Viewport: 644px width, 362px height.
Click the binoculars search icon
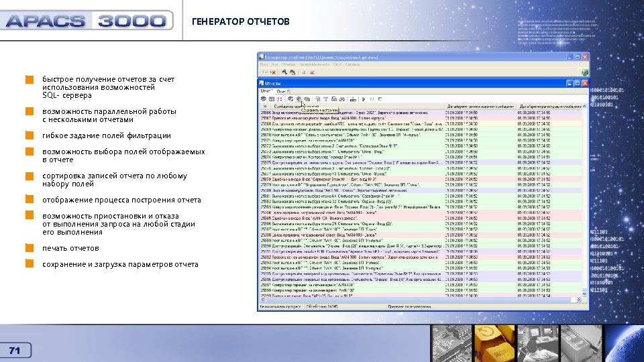(x=342, y=99)
